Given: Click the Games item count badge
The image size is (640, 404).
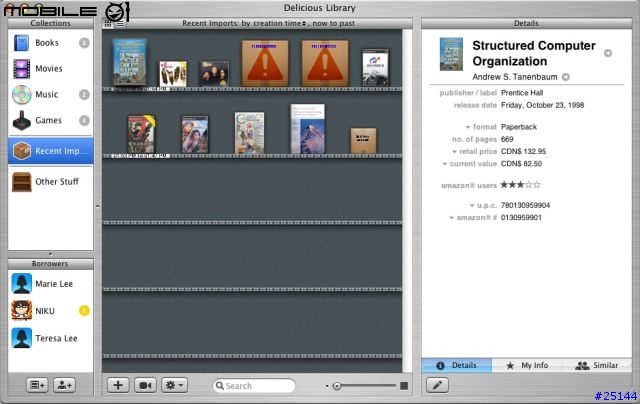Looking at the screenshot, I should tap(84, 120).
